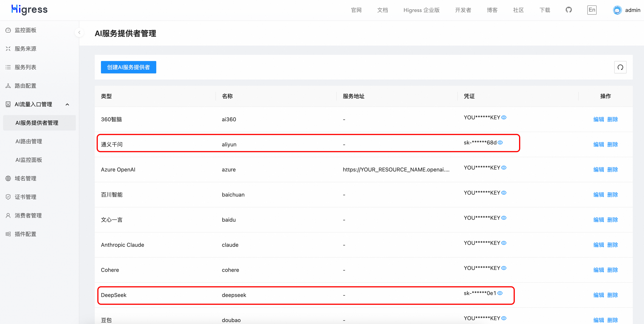Click the refresh table icon button

point(620,67)
